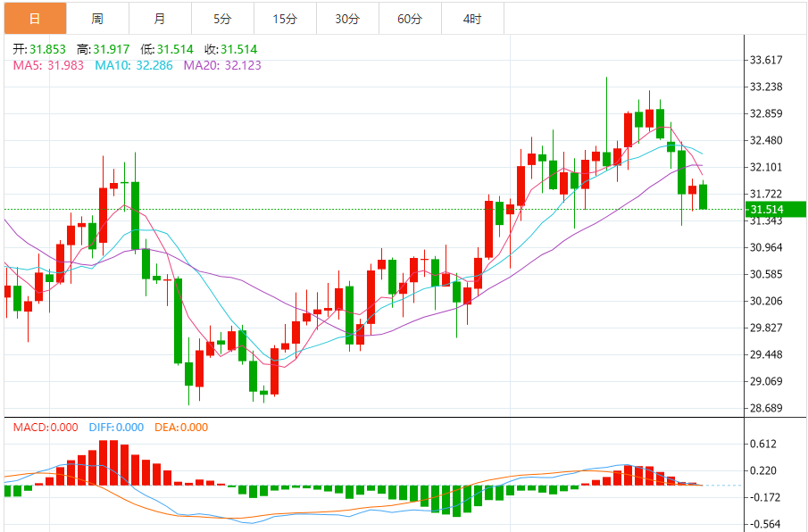Click the -0.172 MACD axis label

tap(764, 497)
